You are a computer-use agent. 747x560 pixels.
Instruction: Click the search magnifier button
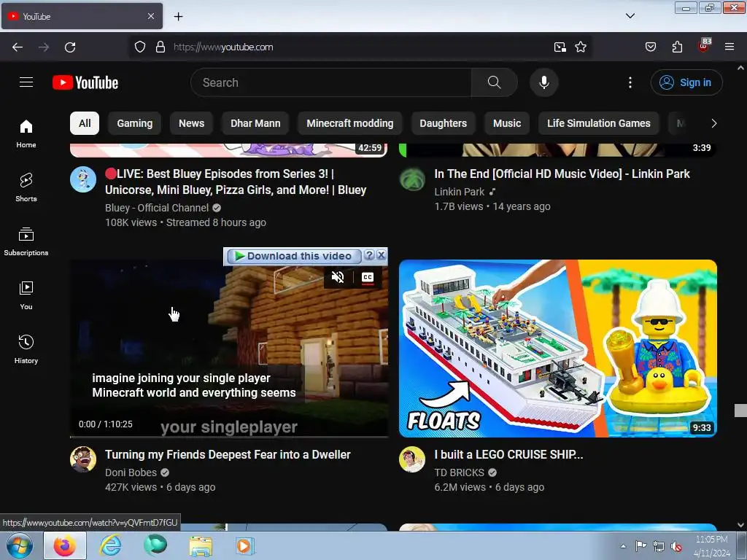[494, 82]
